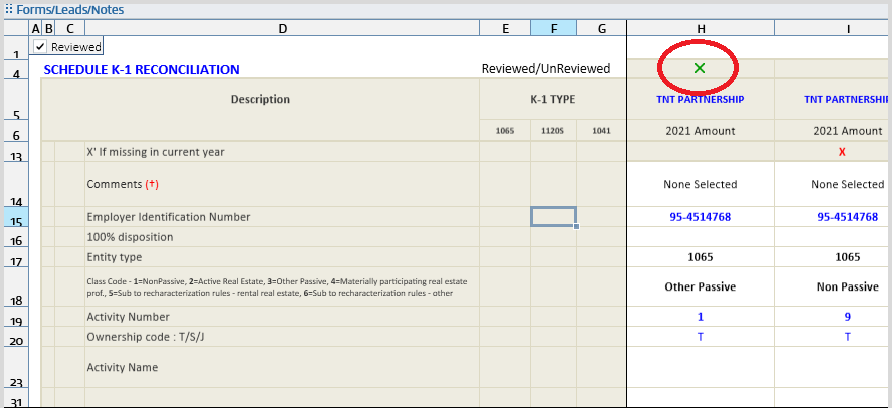The width and height of the screenshot is (892, 408).
Task: Select column header F
Action: tap(553, 28)
